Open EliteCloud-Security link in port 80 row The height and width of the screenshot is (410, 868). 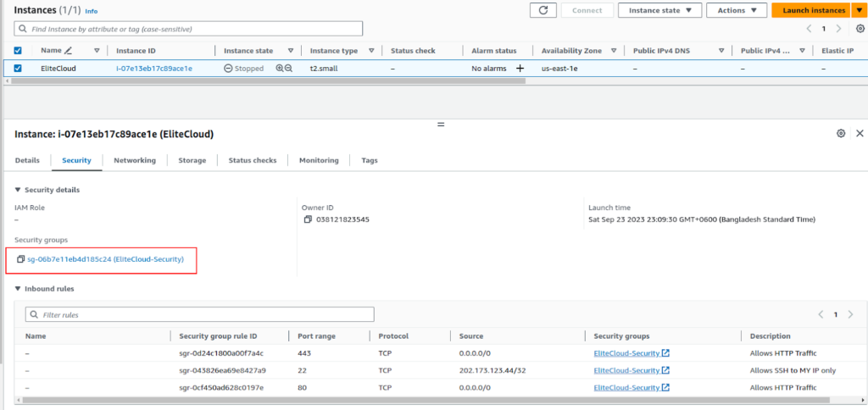pyautogui.click(x=626, y=387)
